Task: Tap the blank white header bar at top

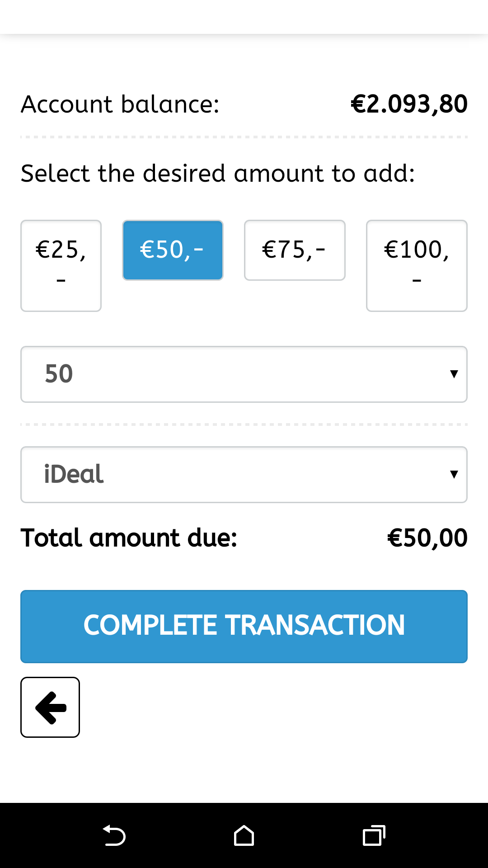Action: pyautogui.click(x=244, y=17)
